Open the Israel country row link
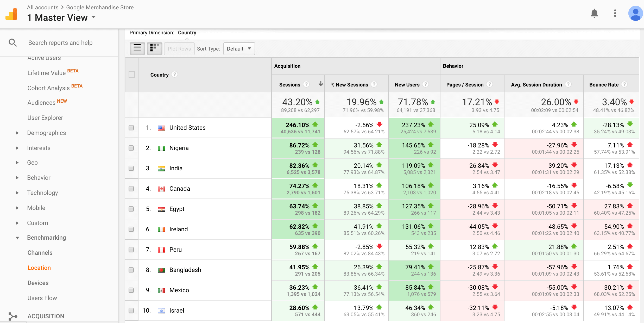644x323 pixels. [177, 310]
